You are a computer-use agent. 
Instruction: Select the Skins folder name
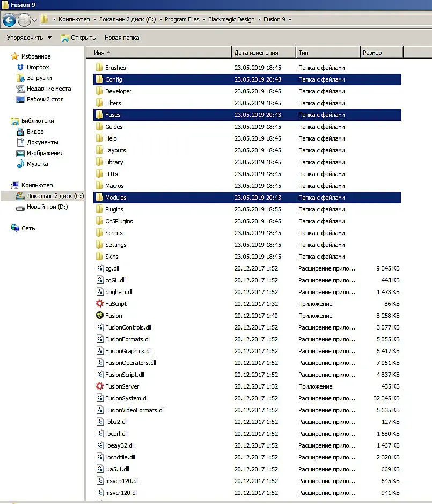pyautogui.click(x=112, y=257)
